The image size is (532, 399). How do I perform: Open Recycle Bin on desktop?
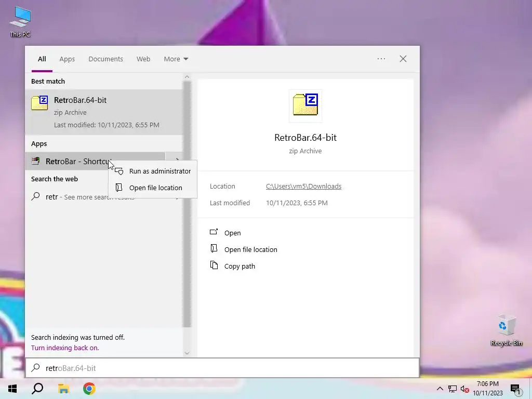(506, 330)
